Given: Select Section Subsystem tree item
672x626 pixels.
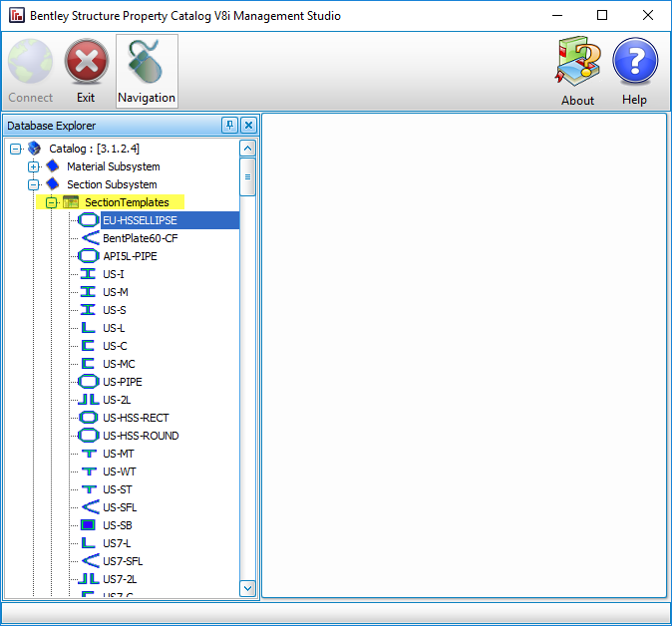Looking at the screenshot, I should (x=112, y=184).
